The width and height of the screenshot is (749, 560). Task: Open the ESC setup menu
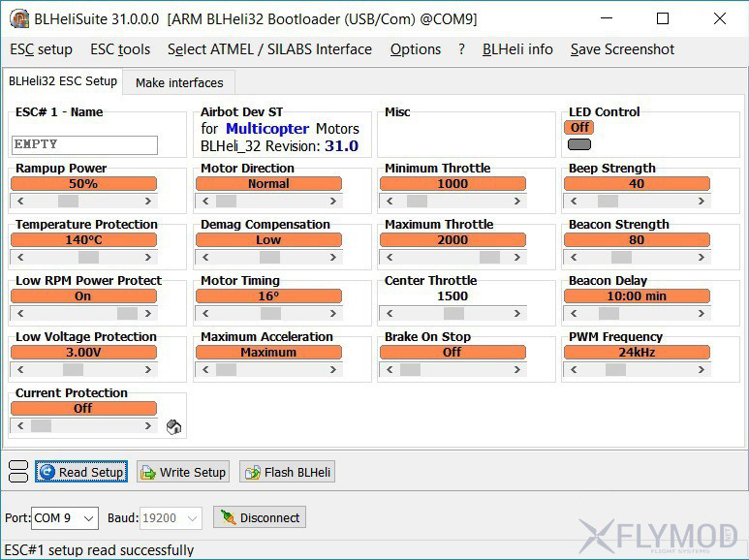pos(41,49)
